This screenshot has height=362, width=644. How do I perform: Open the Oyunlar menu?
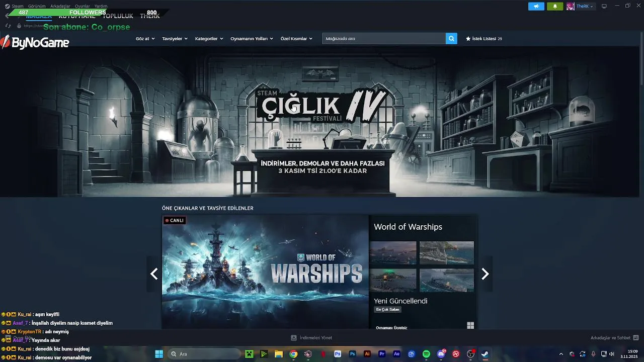(x=83, y=6)
